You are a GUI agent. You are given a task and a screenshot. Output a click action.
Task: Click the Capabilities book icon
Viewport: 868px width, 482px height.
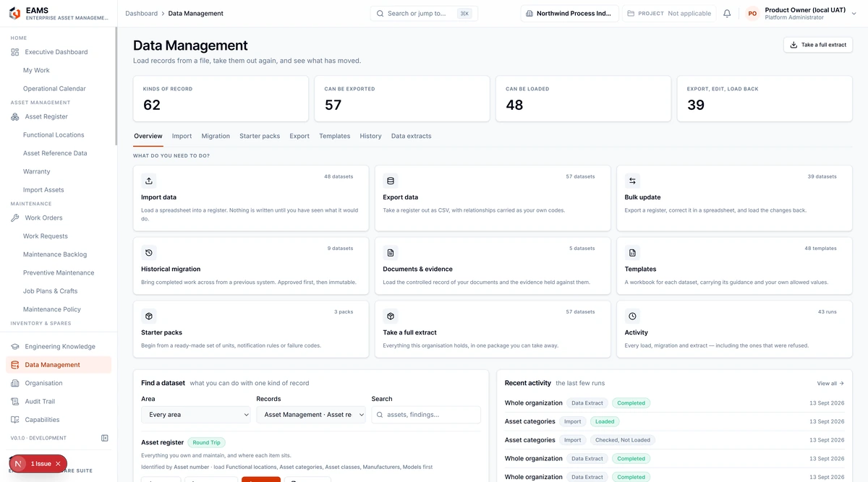point(15,420)
